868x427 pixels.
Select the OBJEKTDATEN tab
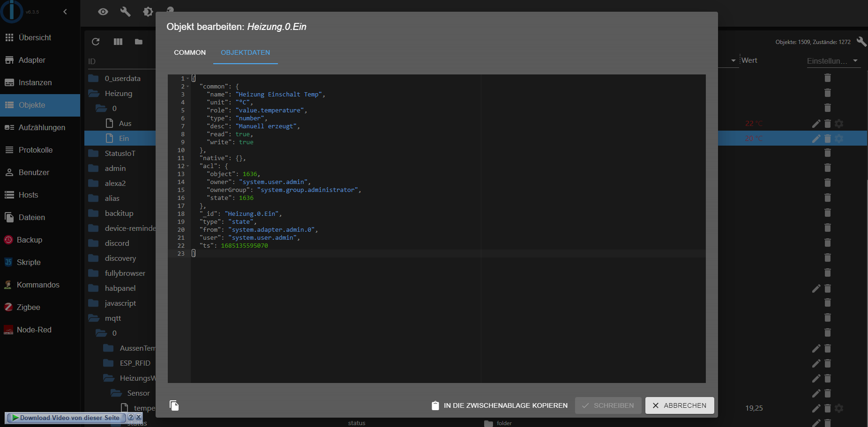[x=245, y=52]
